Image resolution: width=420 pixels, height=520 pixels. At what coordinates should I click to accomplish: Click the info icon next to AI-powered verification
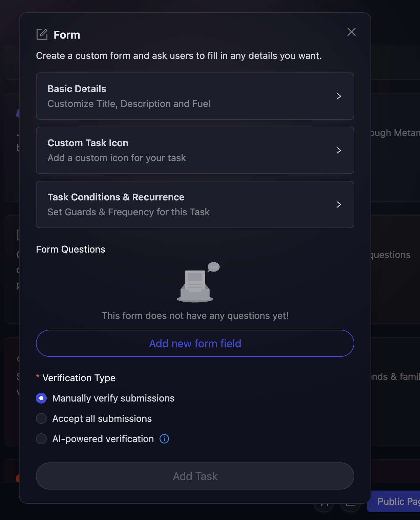(164, 439)
